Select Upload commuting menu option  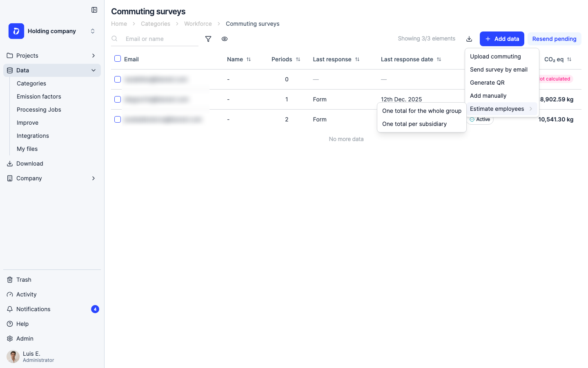click(x=502, y=56)
